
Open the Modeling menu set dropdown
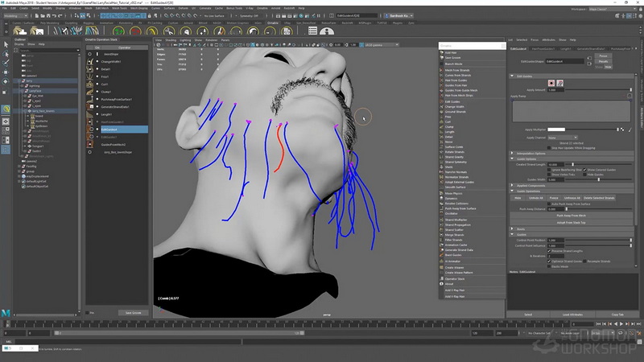tap(14, 15)
